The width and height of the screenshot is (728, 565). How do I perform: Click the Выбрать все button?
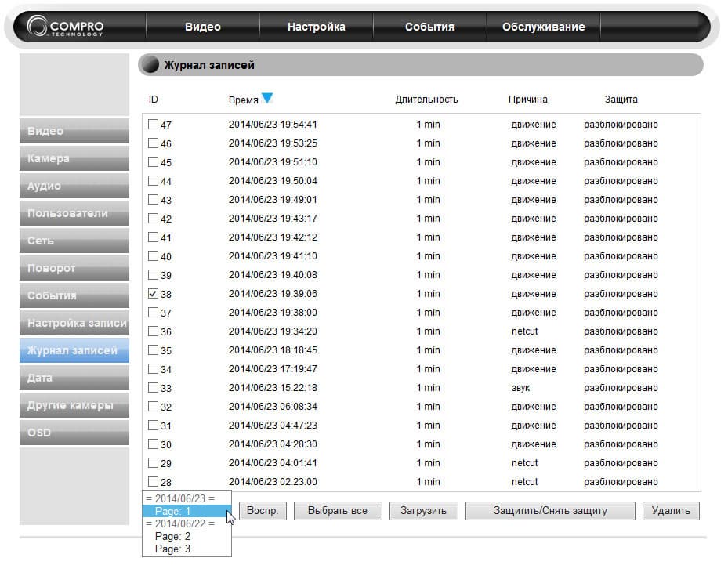pyautogui.click(x=338, y=511)
